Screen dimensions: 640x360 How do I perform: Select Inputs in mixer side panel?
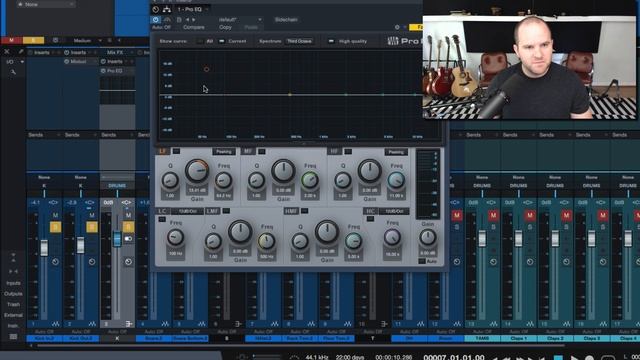[x=13, y=283]
